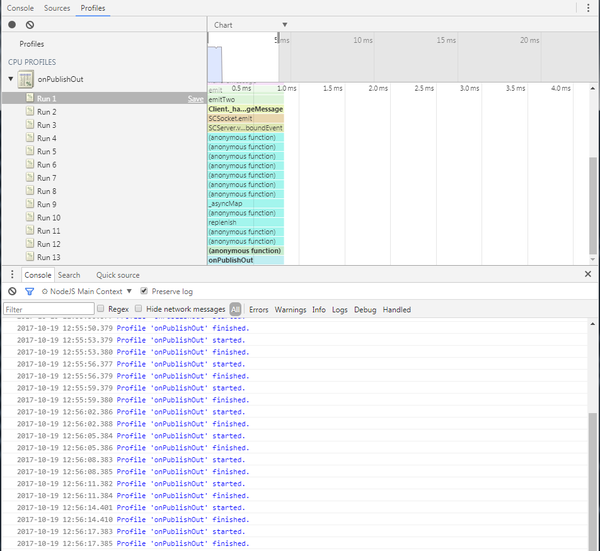
Task: Open the Quick source tab
Action: (118, 275)
